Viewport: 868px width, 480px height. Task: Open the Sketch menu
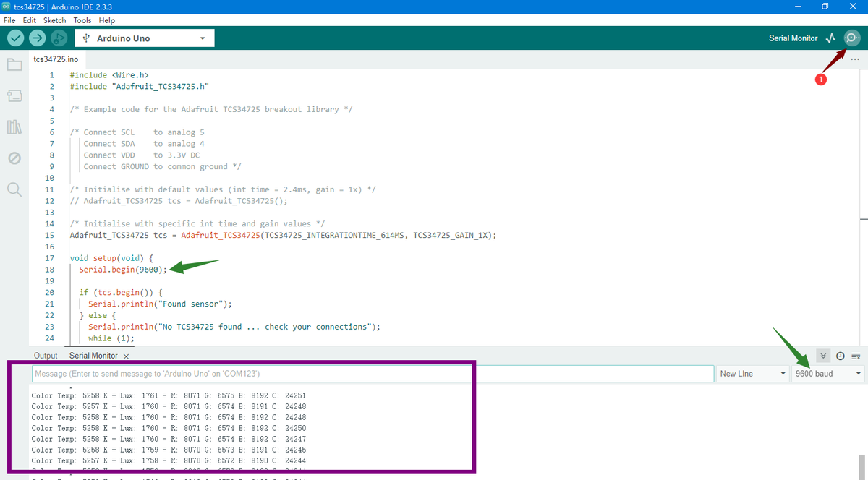(54, 20)
